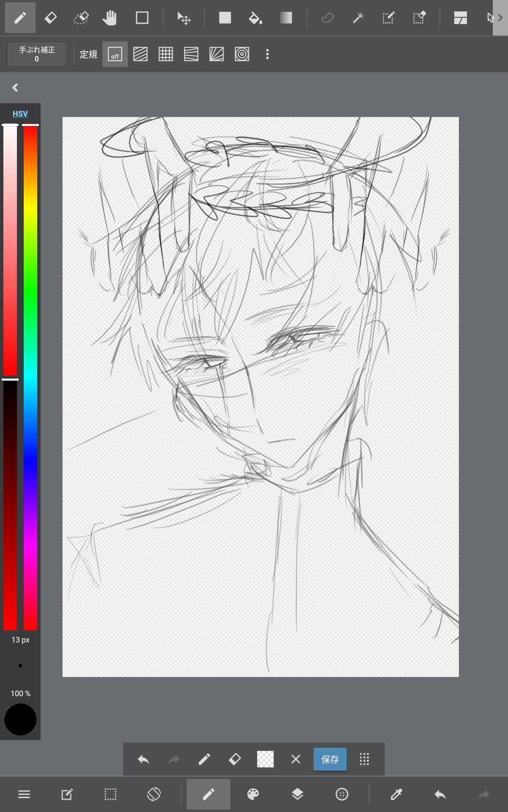Image resolution: width=508 pixels, height=812 pixels.
Task: Choose the Lasso selection tool
Action: click(327, 18)
